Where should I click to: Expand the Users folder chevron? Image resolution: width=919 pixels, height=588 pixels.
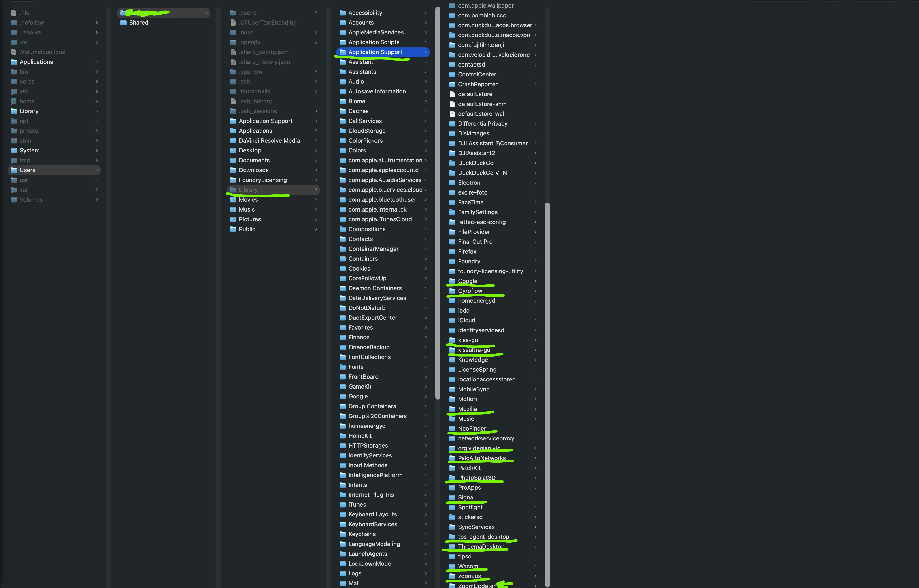pos(97,170)
